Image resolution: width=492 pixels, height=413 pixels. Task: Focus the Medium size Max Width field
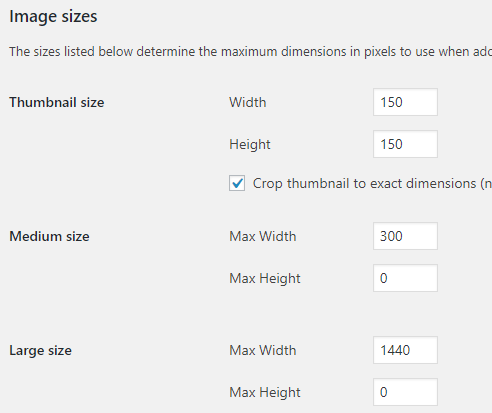click(405, 236)
